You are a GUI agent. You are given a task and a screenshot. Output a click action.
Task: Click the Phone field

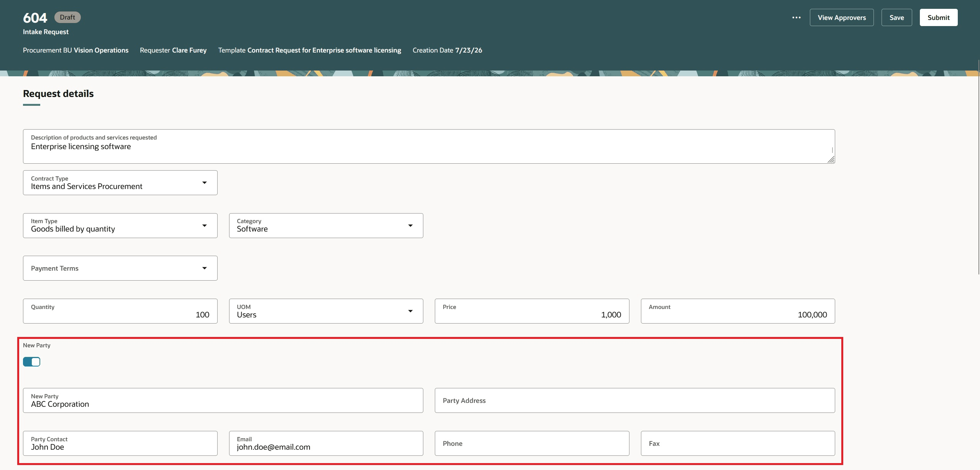(x=532, y=444)
